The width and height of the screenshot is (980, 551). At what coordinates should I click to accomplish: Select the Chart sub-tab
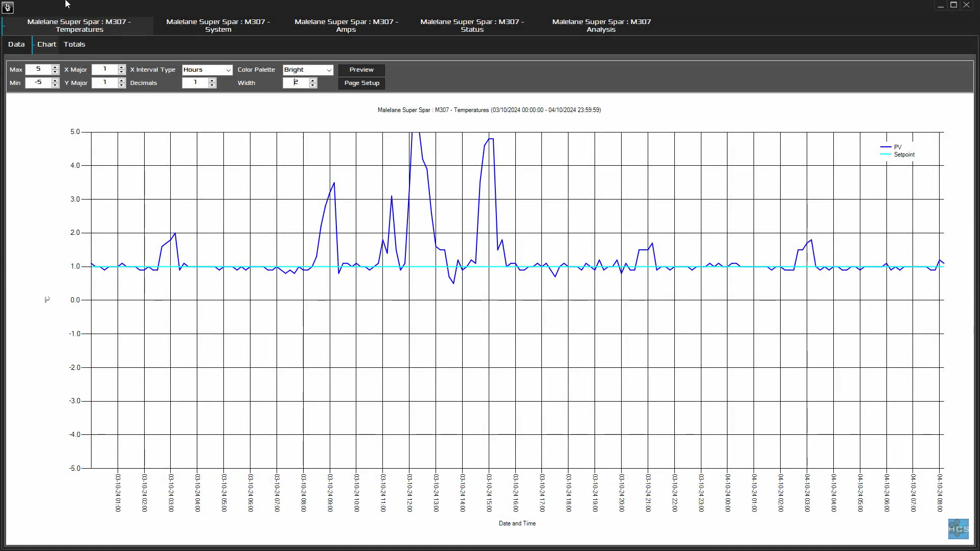[x=47, y=45]
